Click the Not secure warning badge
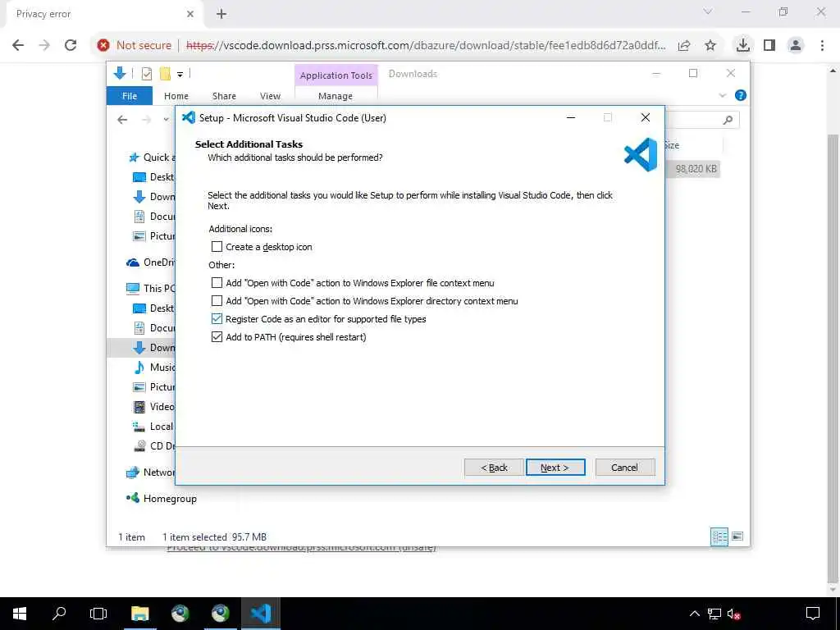 point(135,46)
